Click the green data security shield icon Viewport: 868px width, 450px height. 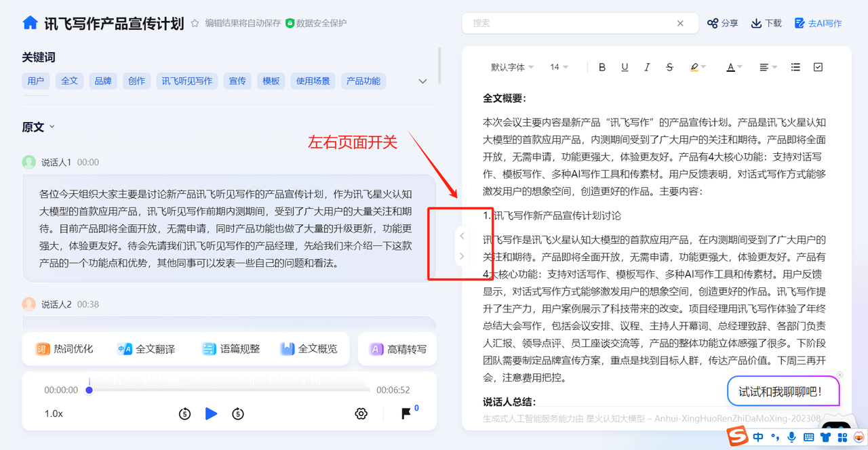[x=290, y=23]
